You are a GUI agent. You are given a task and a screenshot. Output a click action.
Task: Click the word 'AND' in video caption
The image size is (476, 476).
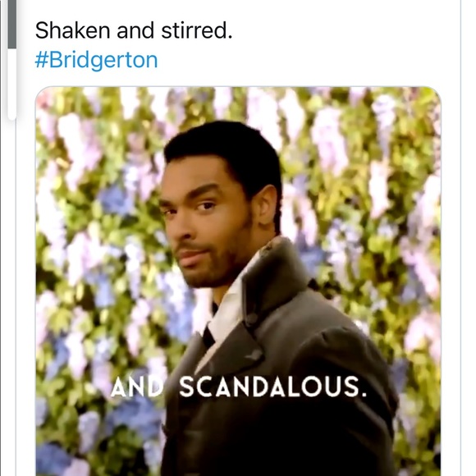tap(137, 387)
